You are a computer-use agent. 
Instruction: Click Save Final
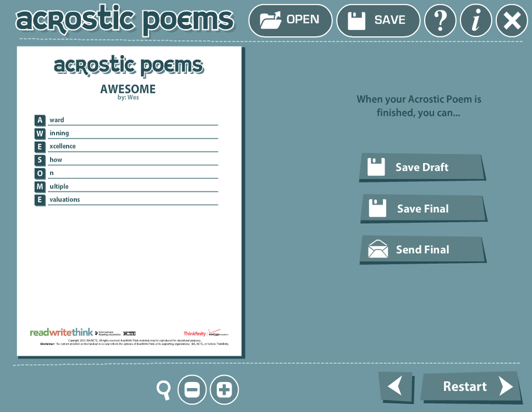point(423,209)
